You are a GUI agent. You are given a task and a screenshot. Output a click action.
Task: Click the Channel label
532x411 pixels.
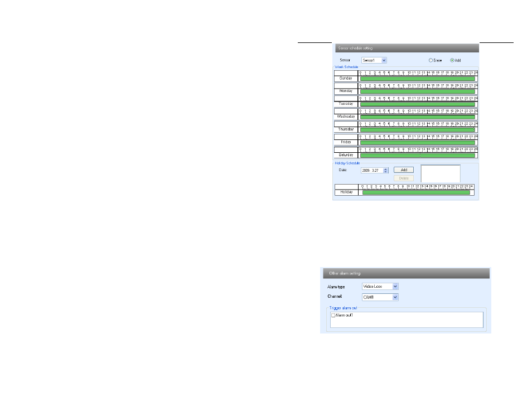click(x=335, y=296)
